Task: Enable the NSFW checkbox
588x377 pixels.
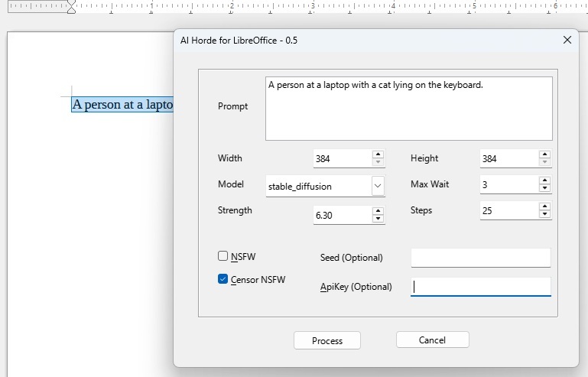Action: click(223, 256)
